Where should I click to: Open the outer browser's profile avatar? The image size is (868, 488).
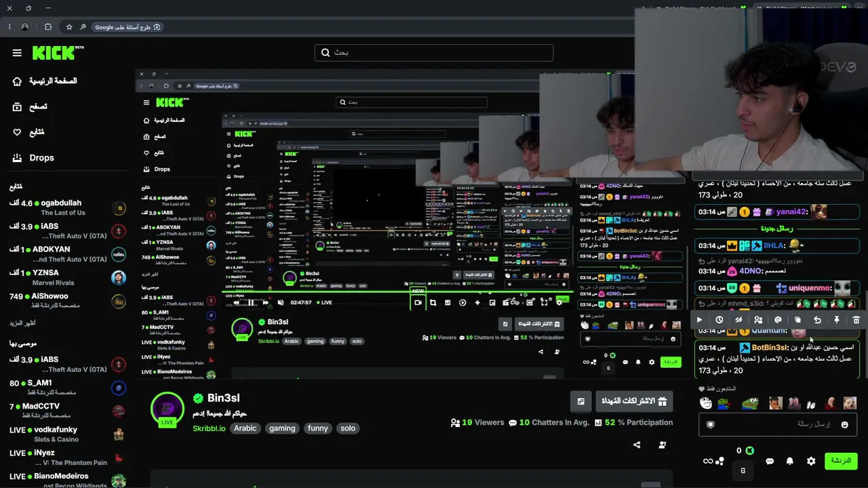coord(25,27)
